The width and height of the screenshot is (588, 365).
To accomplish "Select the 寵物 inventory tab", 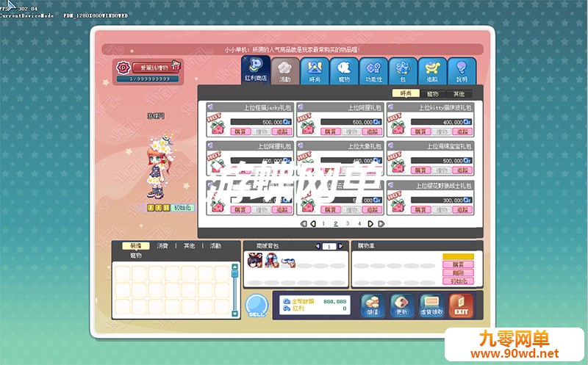I will pos(136,255).
